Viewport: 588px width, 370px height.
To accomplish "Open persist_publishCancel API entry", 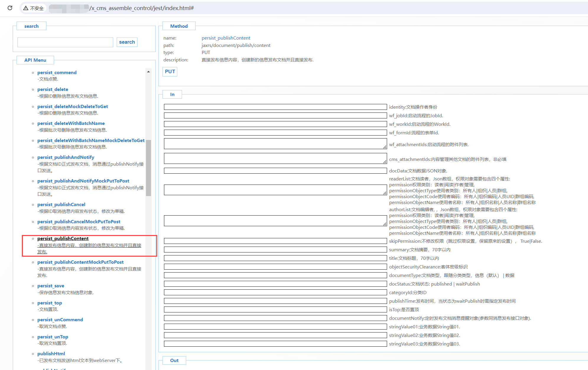I will click(x=61, y=204).
